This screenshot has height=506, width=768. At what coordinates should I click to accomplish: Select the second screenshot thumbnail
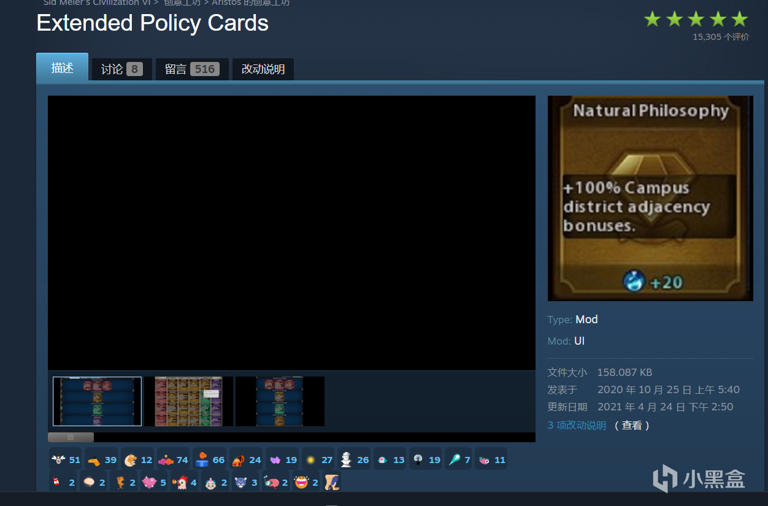point(189,401)
